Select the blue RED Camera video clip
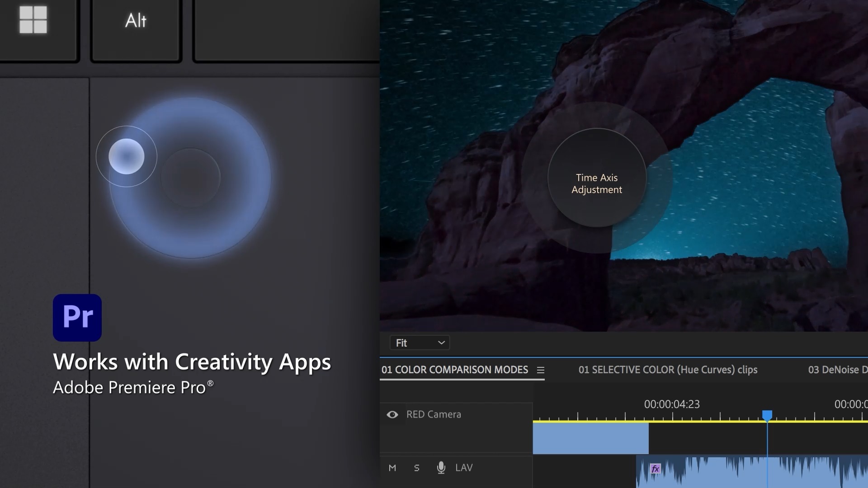 (590, 438)
